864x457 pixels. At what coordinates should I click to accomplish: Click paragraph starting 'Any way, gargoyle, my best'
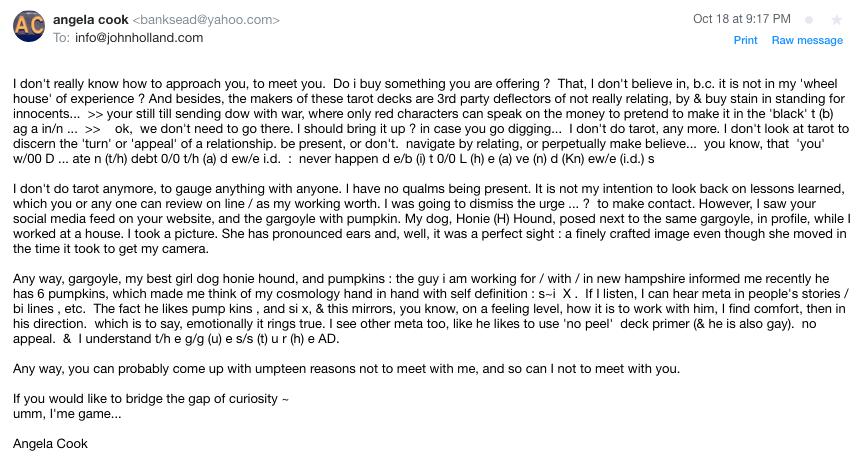431,309
